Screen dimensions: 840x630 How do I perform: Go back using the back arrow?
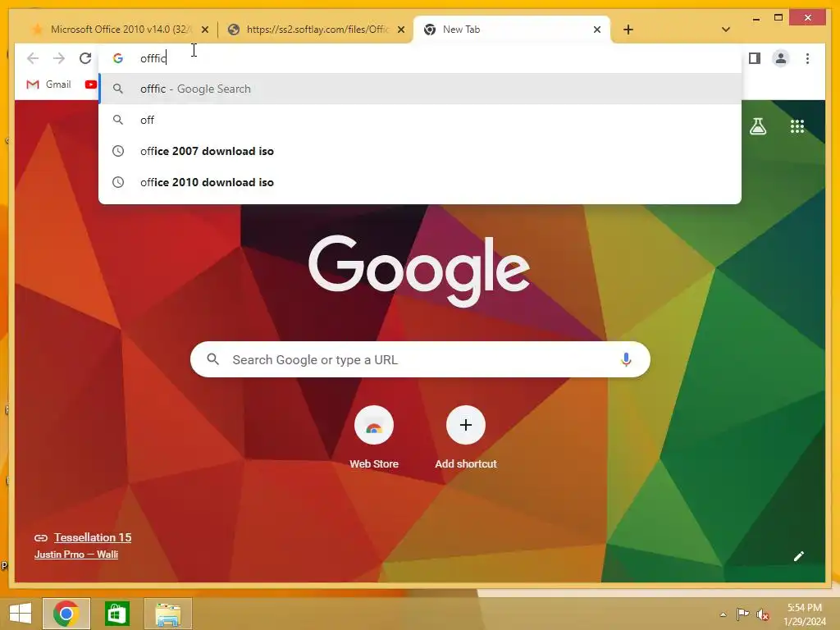33,58
